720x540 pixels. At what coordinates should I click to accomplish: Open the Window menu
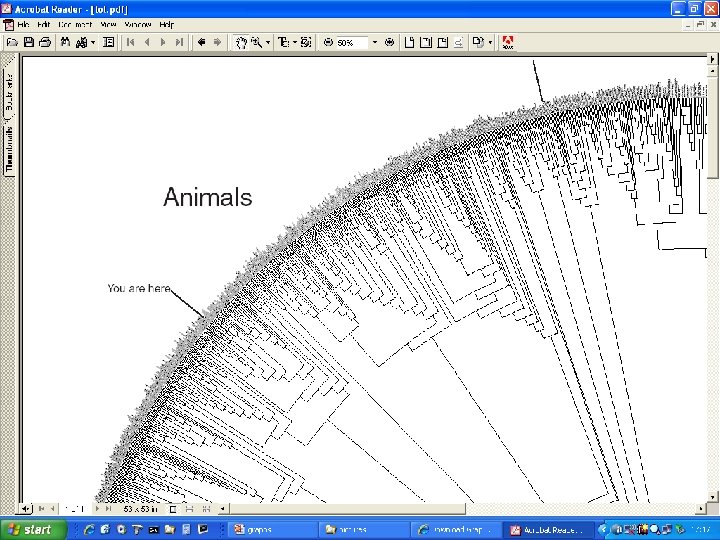138,24
